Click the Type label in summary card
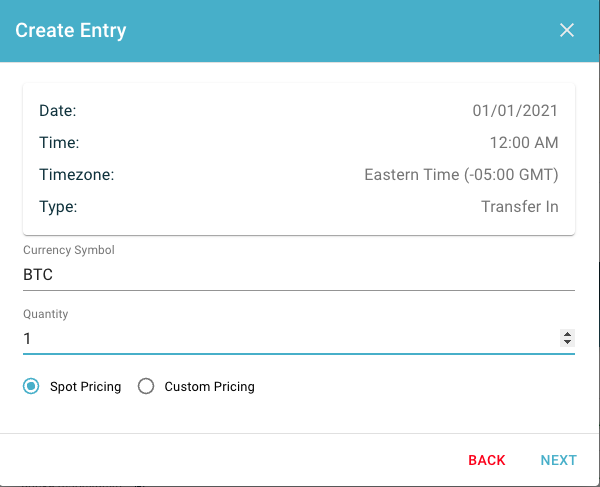 [x=58, y=207]
